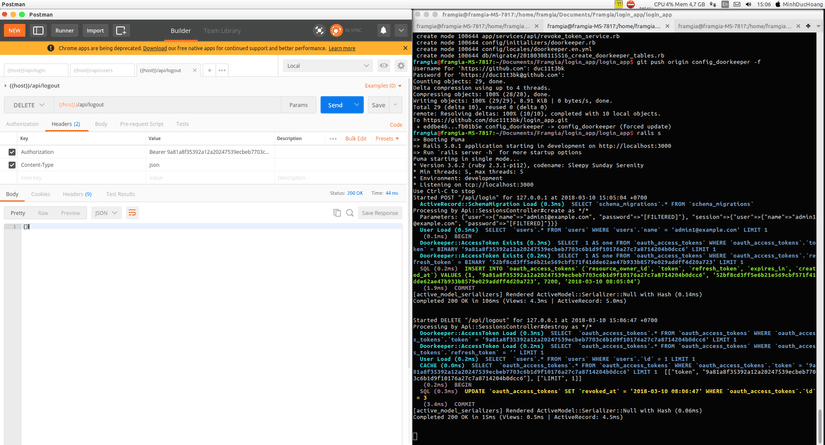Click the orange In Sync status icon
825x445 pixels.
click(336, 31)
